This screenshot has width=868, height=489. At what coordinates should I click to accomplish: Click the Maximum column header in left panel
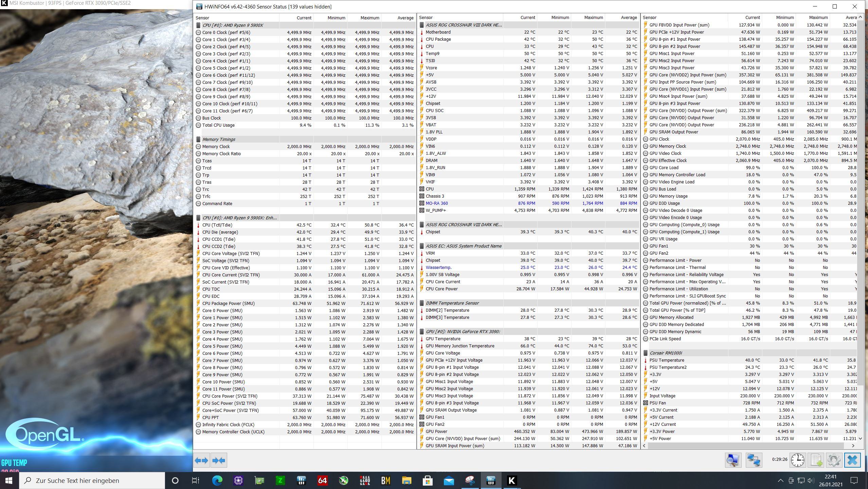[x=369, y=18]
